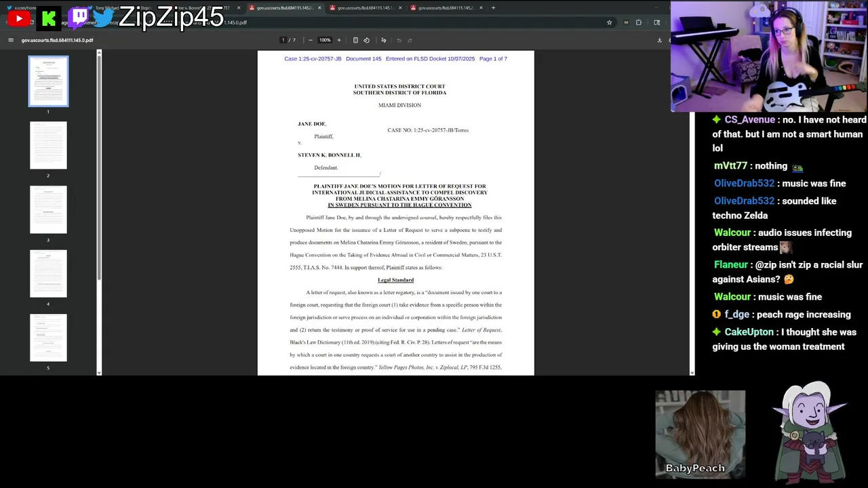This screenshot has width=868, height=488.
Task: Select the draw annotation tool
Action: tap(384, 40)
